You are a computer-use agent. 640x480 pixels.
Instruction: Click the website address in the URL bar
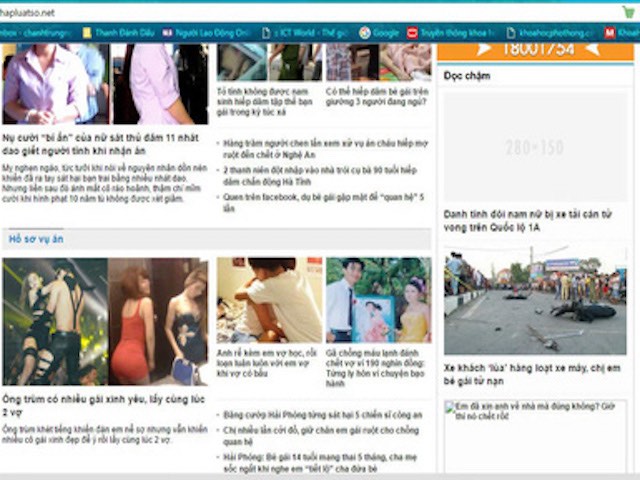click(28, 11)
